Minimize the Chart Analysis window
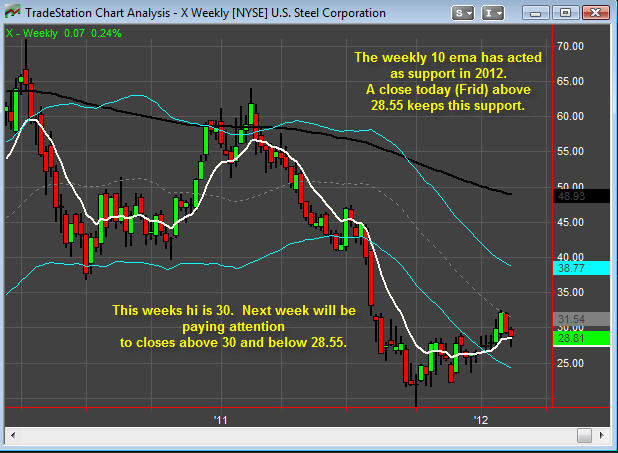The image size is (618, 453). click(x=535, y=13)
